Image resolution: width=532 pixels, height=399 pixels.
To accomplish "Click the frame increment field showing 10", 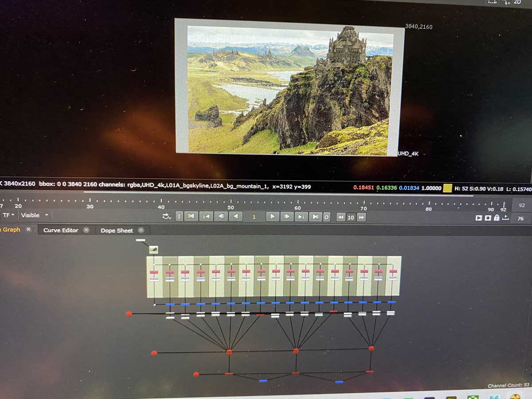I will [x=351, y=217].
